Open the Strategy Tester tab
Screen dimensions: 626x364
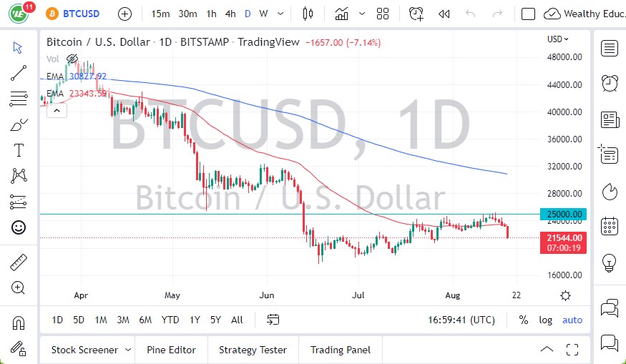253,350
